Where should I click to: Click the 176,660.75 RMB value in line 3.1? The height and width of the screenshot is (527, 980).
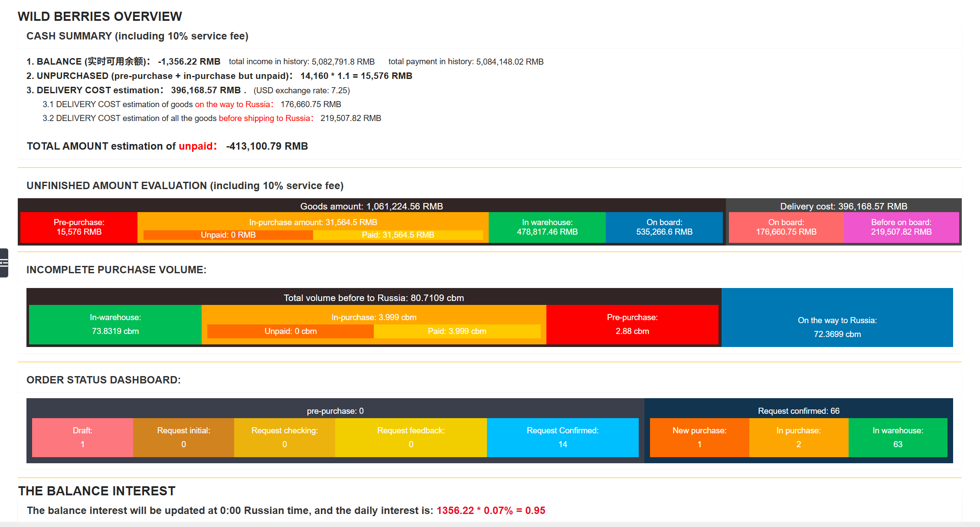point(311,104)
